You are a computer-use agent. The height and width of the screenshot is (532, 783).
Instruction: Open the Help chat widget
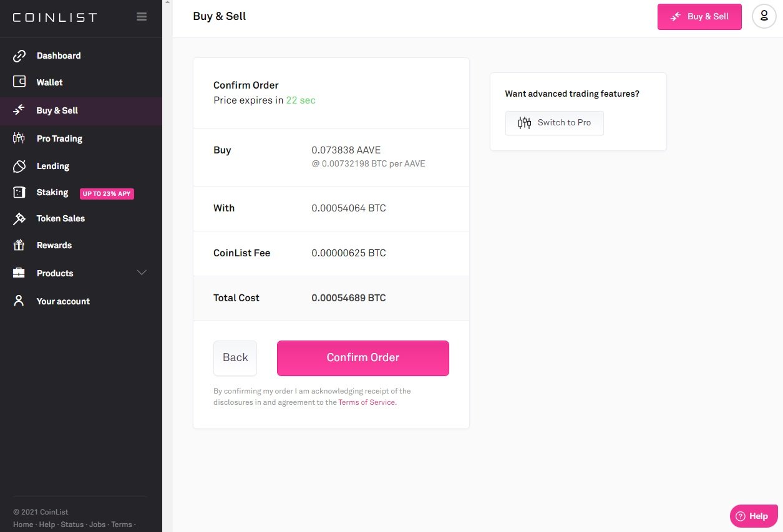click(x=753, y=516)
